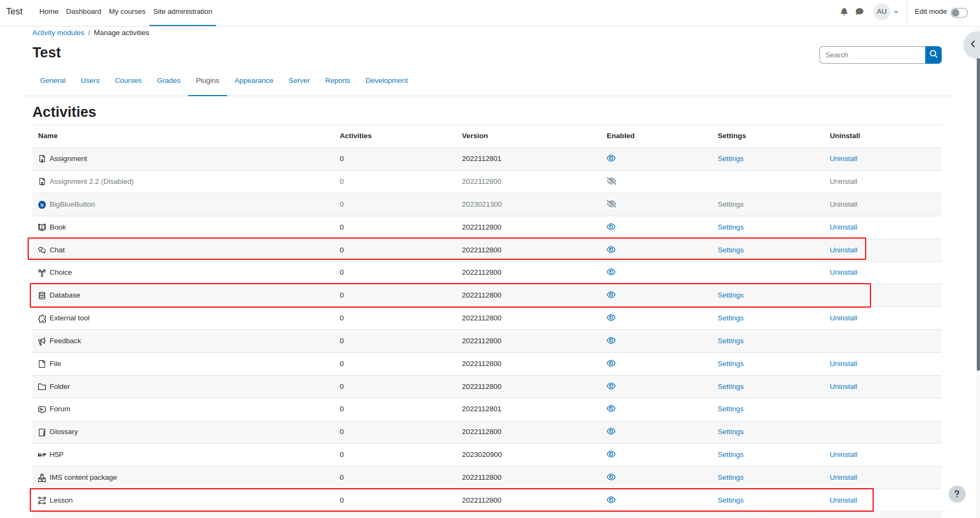Enable Assignment 2.2 via crossed eye

[x=611, y=181]
